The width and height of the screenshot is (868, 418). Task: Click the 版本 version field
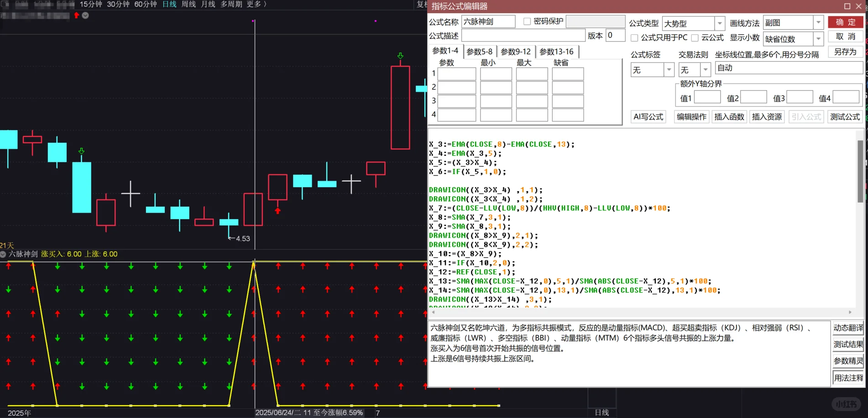pos(615,35)
